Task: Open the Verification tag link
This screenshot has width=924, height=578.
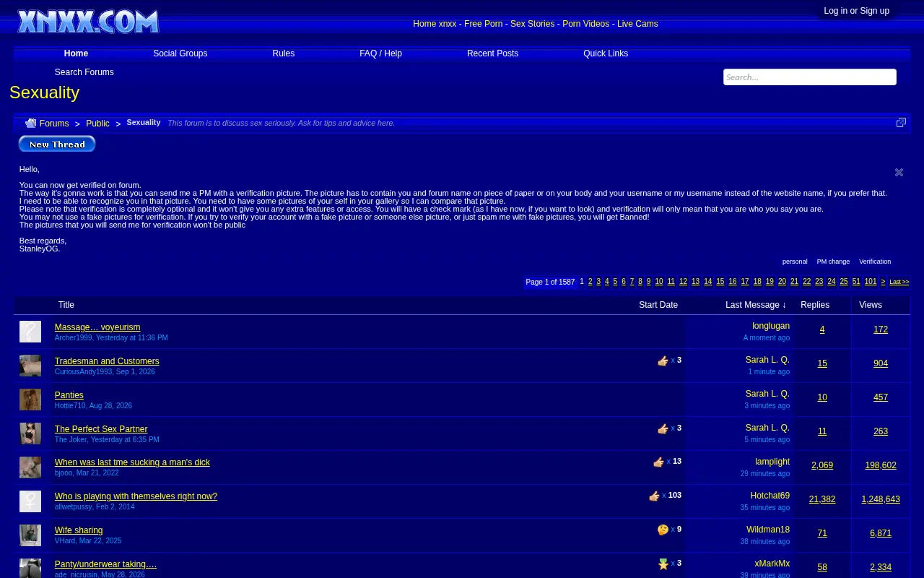Action: click(875, 262)
